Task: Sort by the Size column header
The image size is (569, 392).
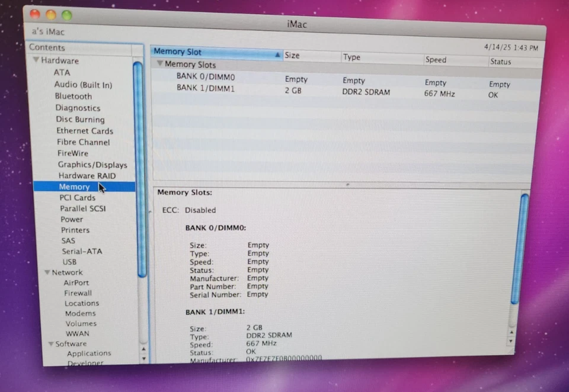Action: click(x=292, y=55)
